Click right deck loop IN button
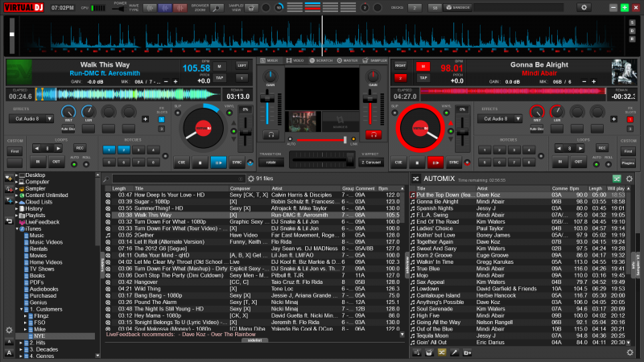644x362 pixels. point(560,162)
